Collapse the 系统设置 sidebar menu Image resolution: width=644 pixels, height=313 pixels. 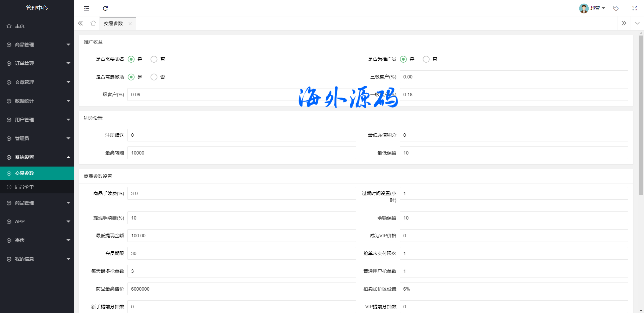click(x=37, y=157)
